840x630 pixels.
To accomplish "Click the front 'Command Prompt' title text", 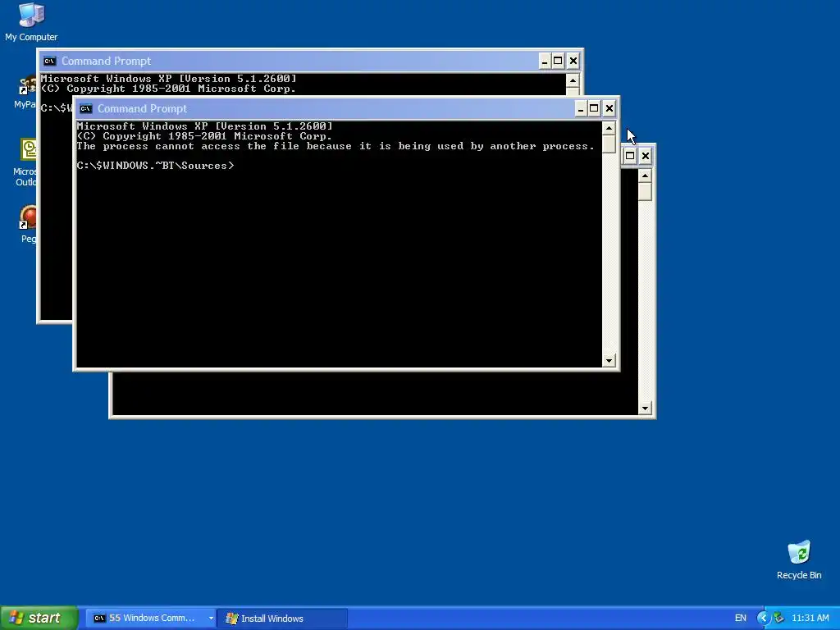I will click(142, 109).
